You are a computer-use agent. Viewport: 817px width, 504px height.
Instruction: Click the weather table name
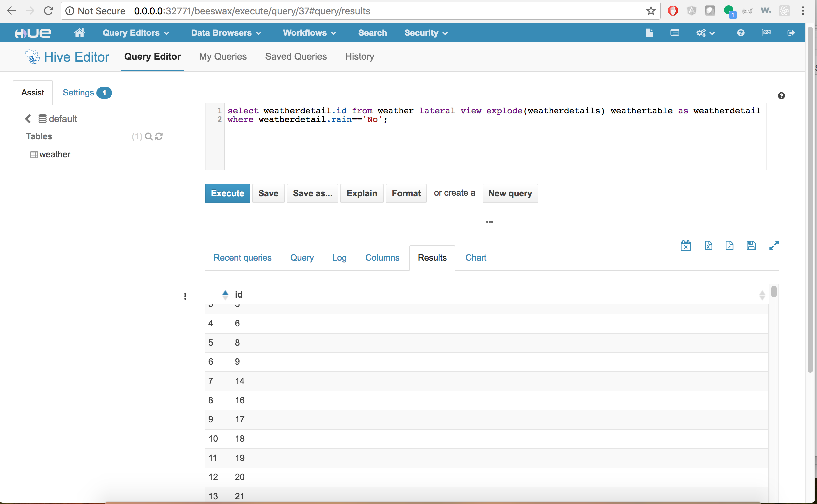tap(55, 154)
